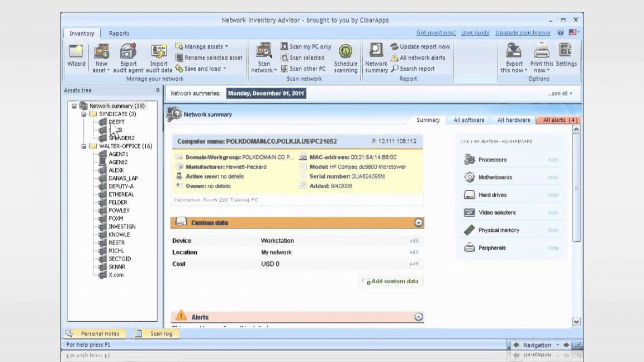Select the INVESTIGN asset
Viewport: 644px width, 362px height.
click(122, 227)
